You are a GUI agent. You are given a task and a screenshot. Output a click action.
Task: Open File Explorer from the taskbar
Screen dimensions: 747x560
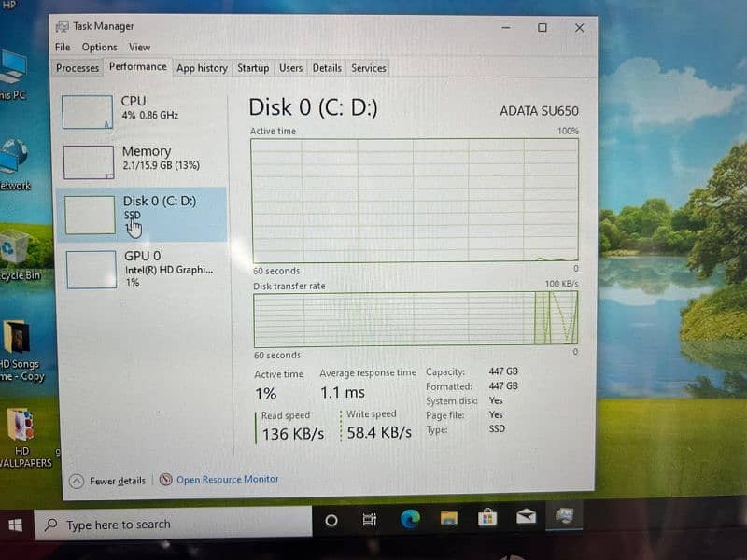point(449,519)
